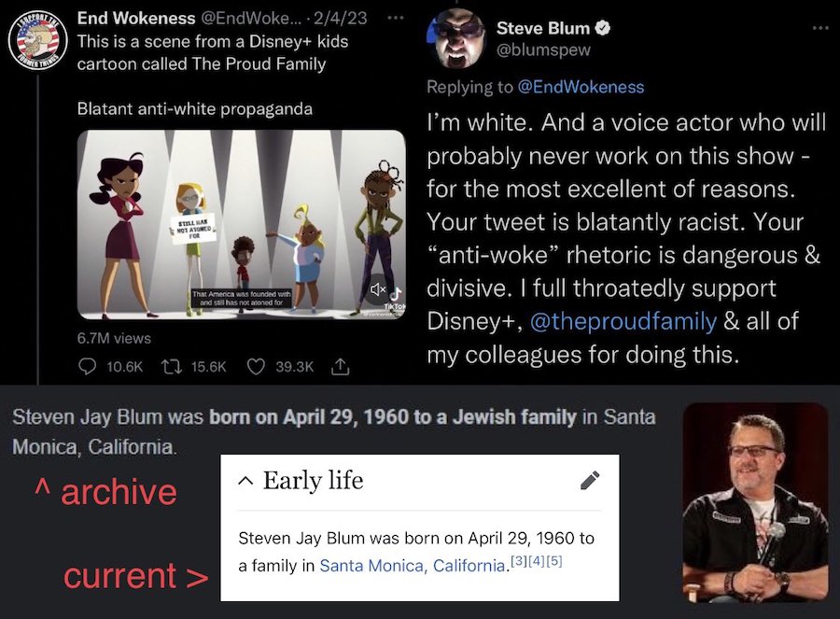Click the @EndWokeness reply mention

tap(581, 87)
